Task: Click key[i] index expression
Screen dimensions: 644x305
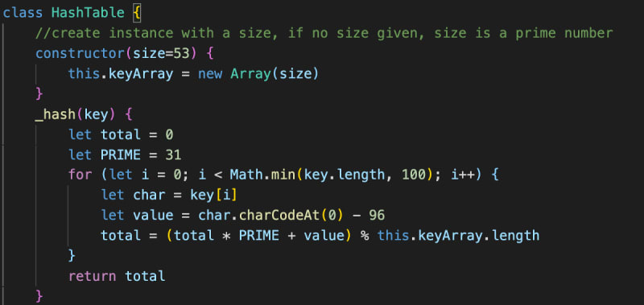Action: 213,195
